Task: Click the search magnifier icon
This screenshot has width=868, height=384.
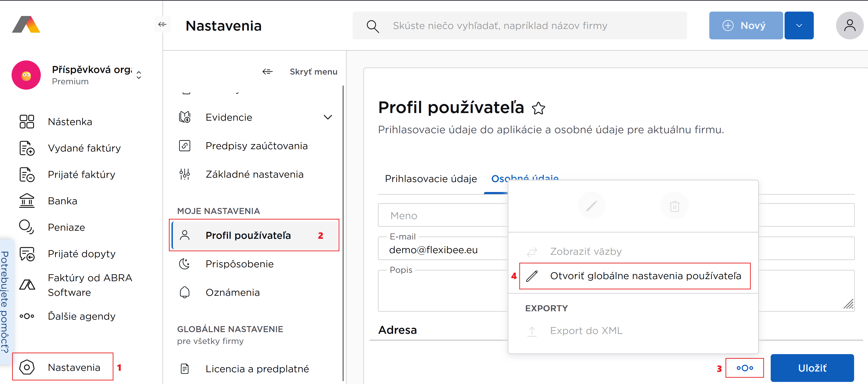Action: tap(372, 26)
